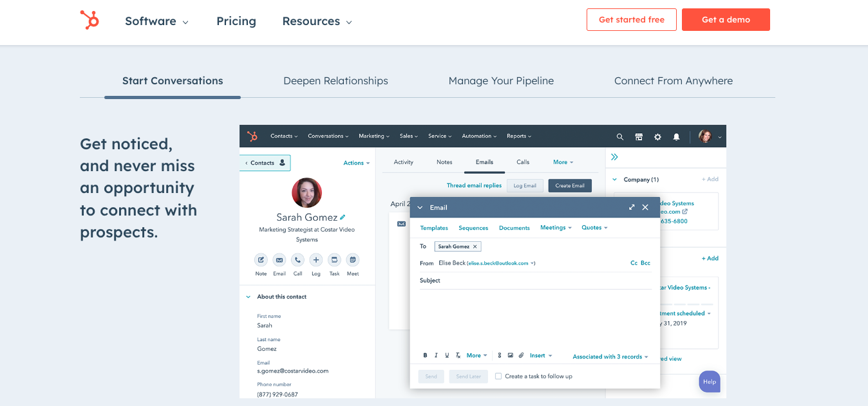The width and height of the screenshot is (868, 406).
Task: Open the Marketing menu in app navbar
Action: (374, 136)
